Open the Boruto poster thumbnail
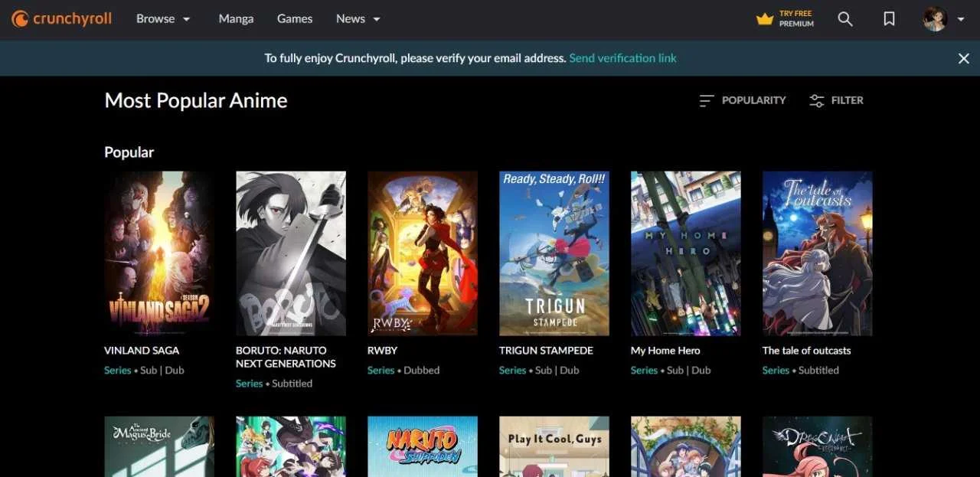This screenshot has height=477, width=980. (291, 253)
